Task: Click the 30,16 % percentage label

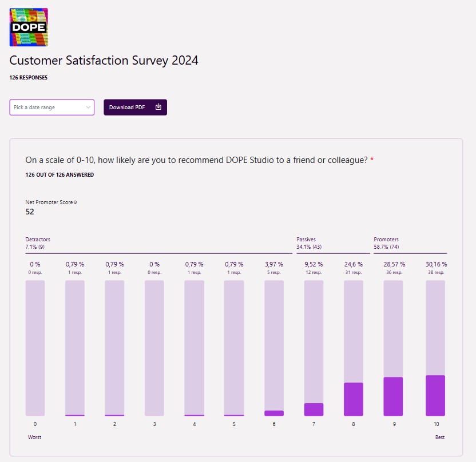Action: coord(436,264)
